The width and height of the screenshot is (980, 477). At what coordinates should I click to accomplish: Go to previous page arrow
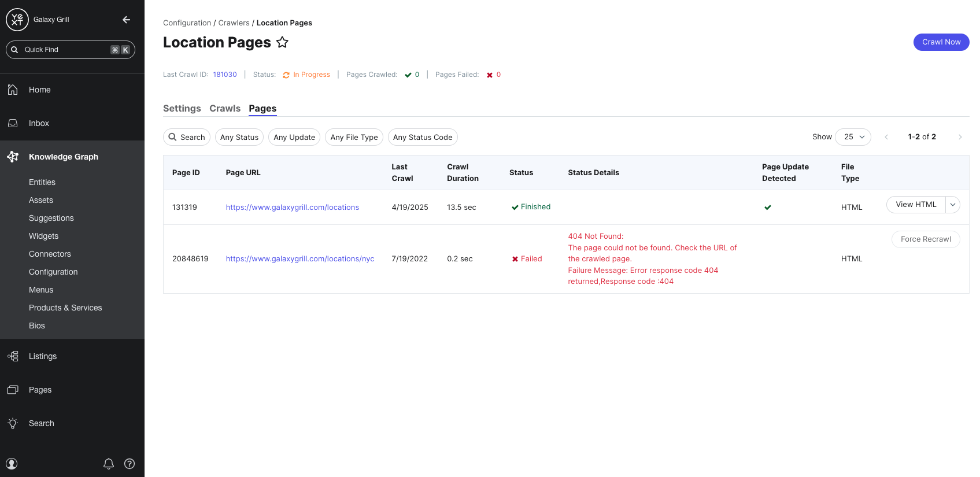[886, 137]
